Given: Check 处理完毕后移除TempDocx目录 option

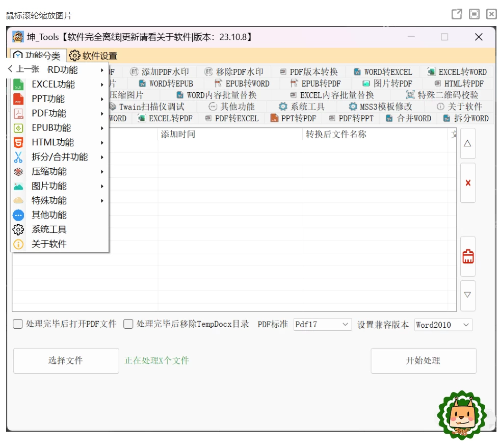Looking at the screenshot, I should [x=128, y=324].
